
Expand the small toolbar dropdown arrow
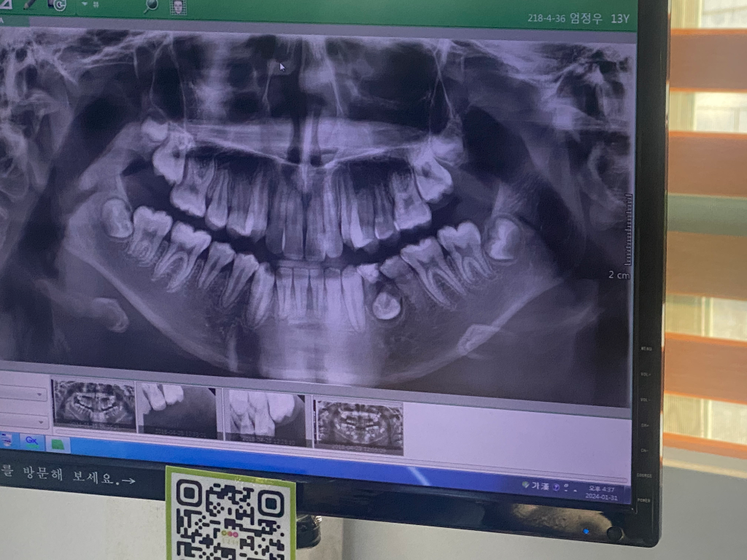coord(85,4)
